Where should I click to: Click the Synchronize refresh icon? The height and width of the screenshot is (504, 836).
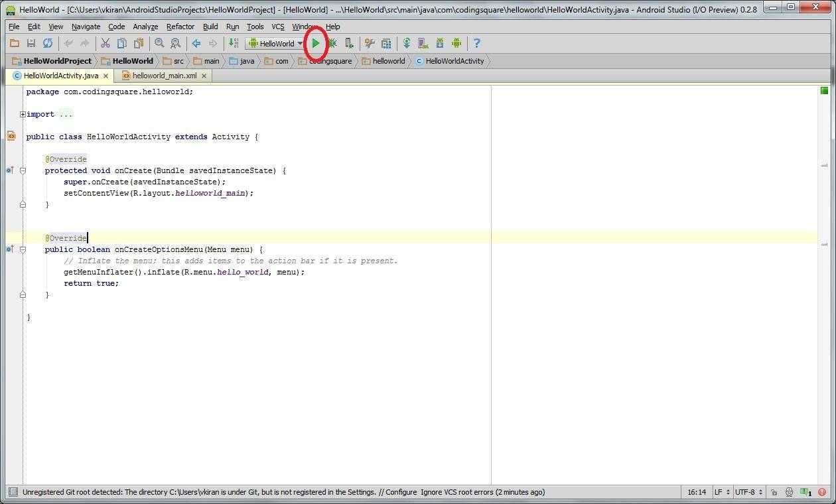[x=48, y=43]
